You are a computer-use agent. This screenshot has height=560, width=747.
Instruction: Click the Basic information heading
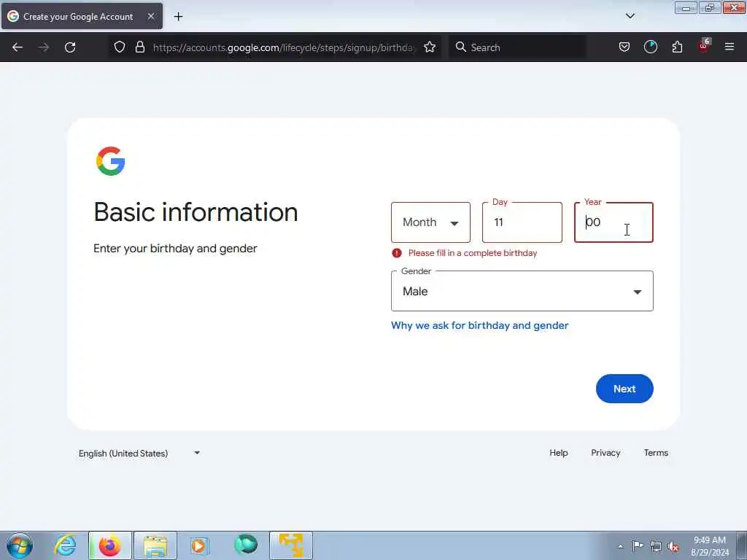(x=196, y=212)
